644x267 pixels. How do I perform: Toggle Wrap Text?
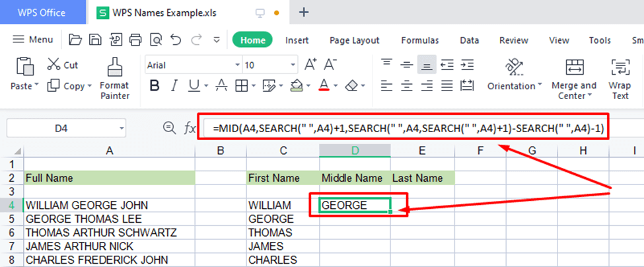tap(620, 79)
